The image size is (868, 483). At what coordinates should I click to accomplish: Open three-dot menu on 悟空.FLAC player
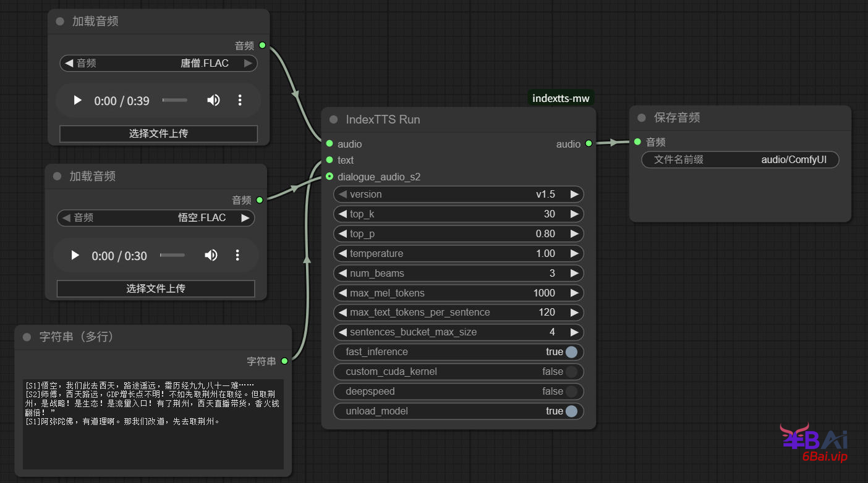click(237, 255)
